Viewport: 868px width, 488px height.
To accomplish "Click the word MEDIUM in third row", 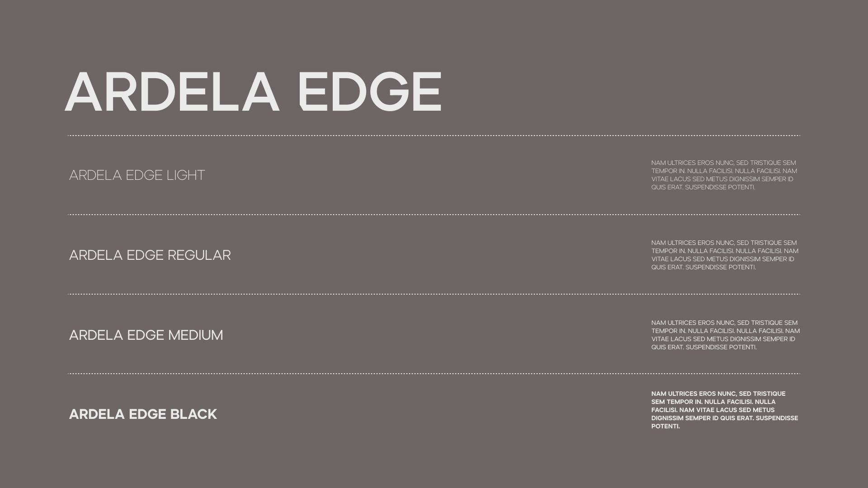I will (x=196, y=335).
